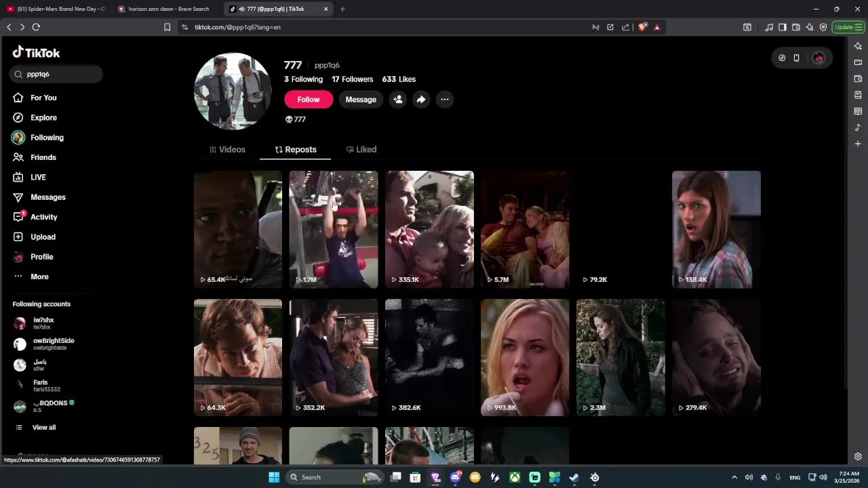Open Xbox app from taskbar
This screenshot has width=868, height=488.
point(515,477)
